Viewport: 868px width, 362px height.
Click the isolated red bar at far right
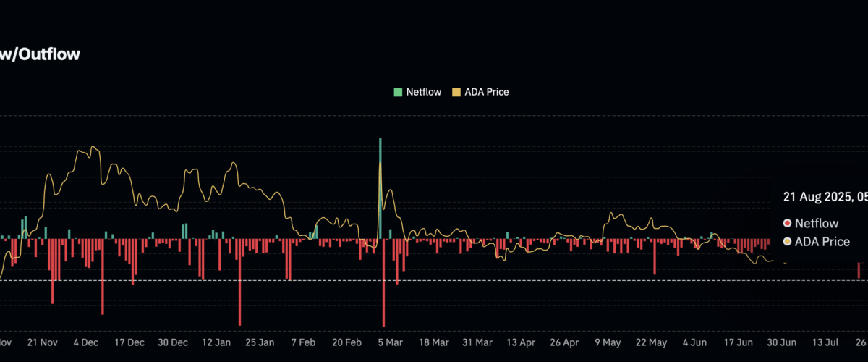859,270
